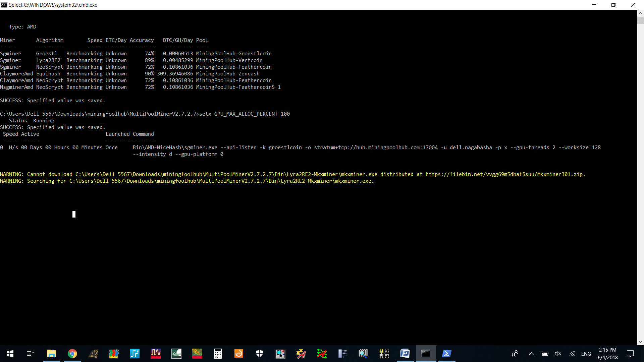Open Google Chrome from the taskbar
This screenshot has height=362, width=644.
[x=72, y=354]
